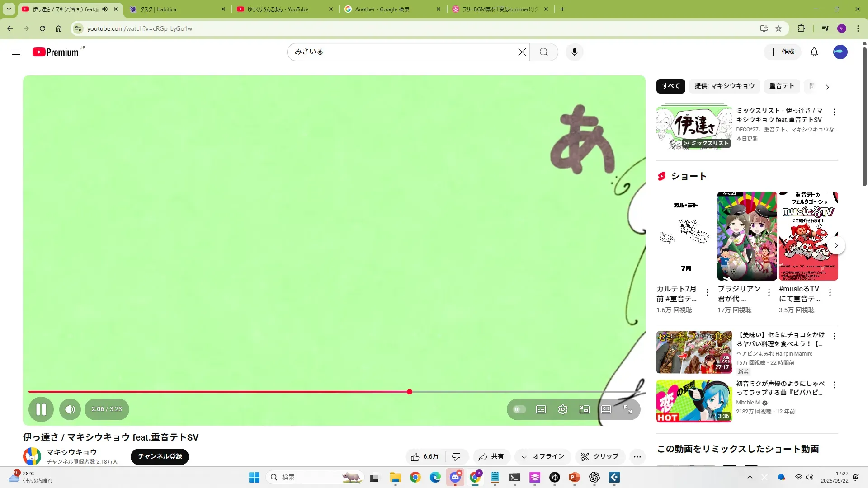Select the 重音テト filter chip
This screenshot has height=488, width=868.
pos(781,86)
